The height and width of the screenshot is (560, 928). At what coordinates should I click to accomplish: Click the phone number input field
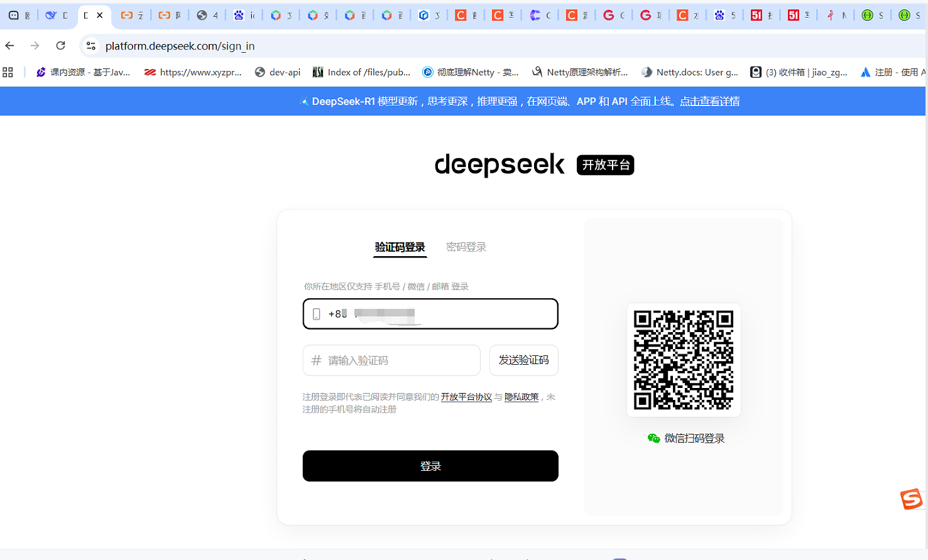tap(430, 314)
